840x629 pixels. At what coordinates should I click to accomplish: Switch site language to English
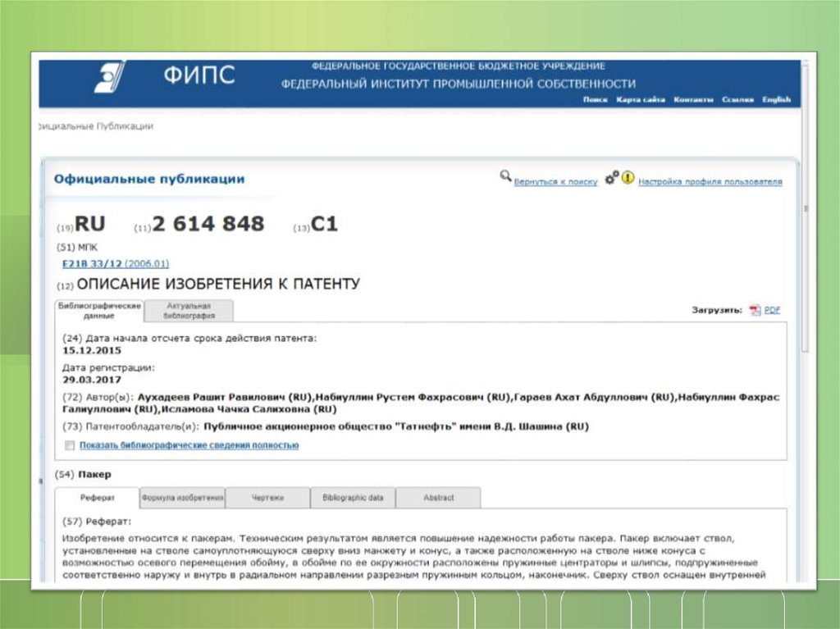(776, 100)
